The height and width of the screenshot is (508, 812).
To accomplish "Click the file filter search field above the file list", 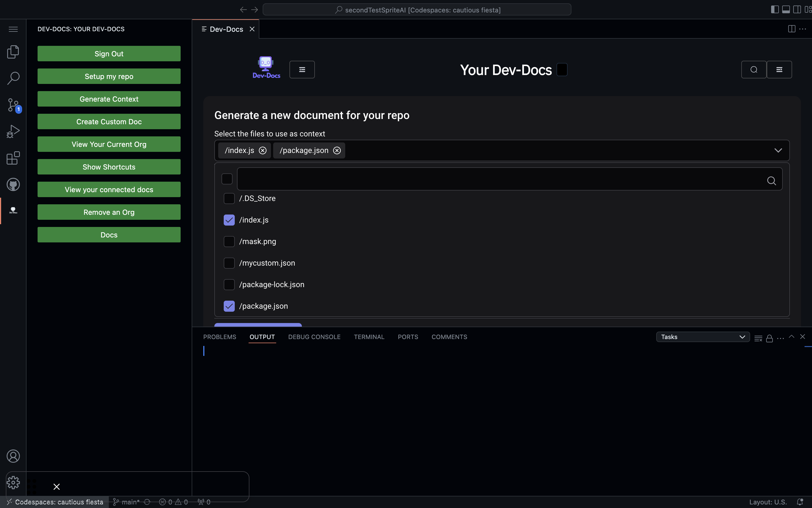I will click(504, 179).
